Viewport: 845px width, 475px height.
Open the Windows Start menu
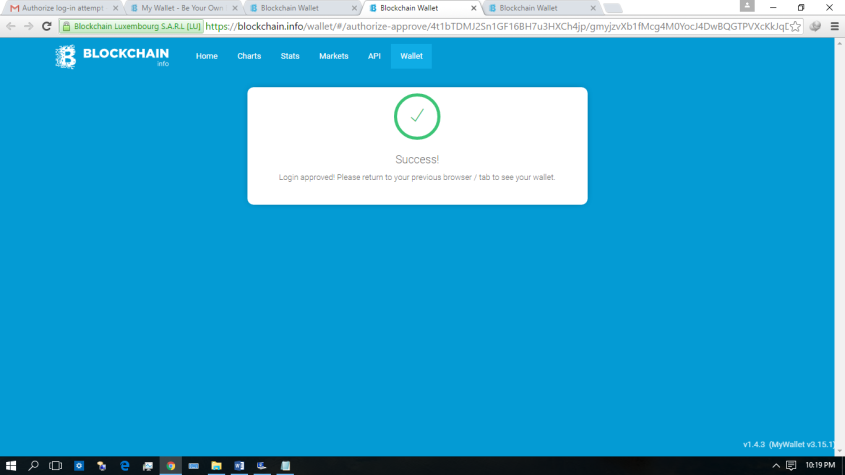[11, 466]
